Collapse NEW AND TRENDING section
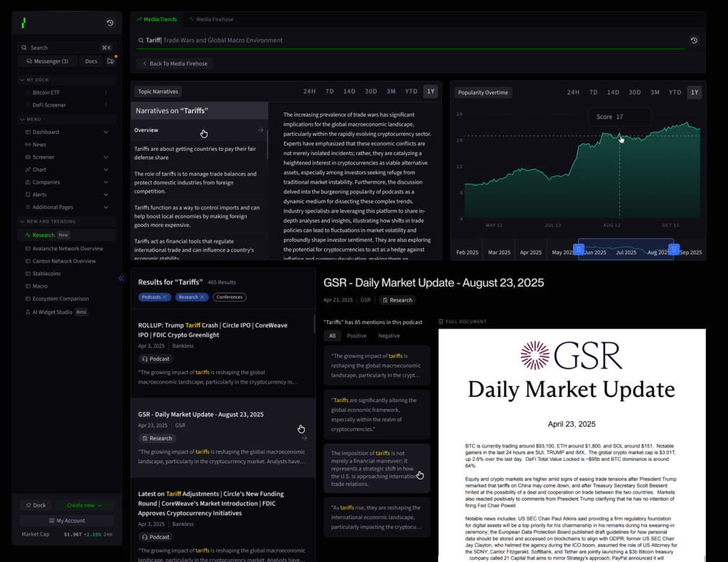The height and width of the screenshot is (562, 728). pyautogui.click(x=22, y=221)
